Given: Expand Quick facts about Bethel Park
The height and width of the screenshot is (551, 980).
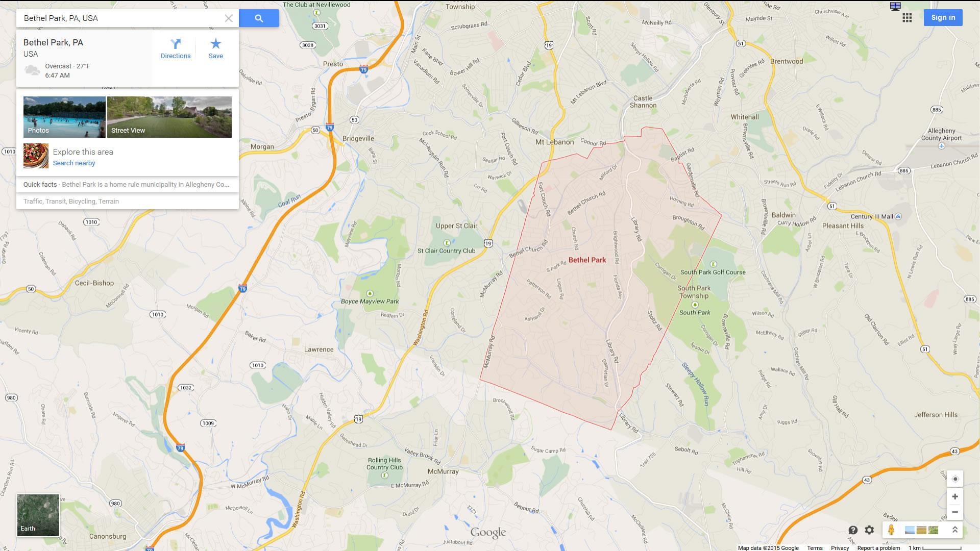Looking at the screenshot, I should click(x=128, y=185).
